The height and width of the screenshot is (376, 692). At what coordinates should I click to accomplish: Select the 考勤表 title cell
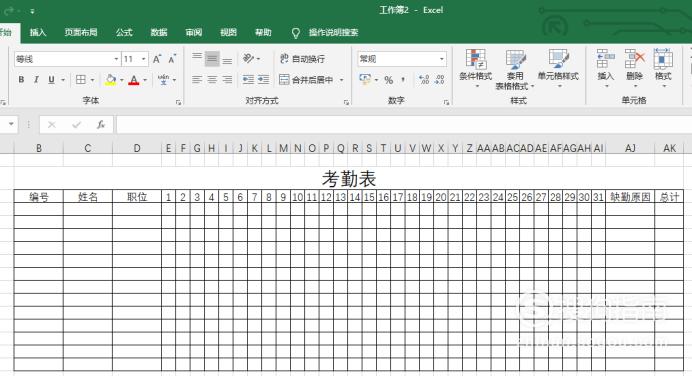349,178
